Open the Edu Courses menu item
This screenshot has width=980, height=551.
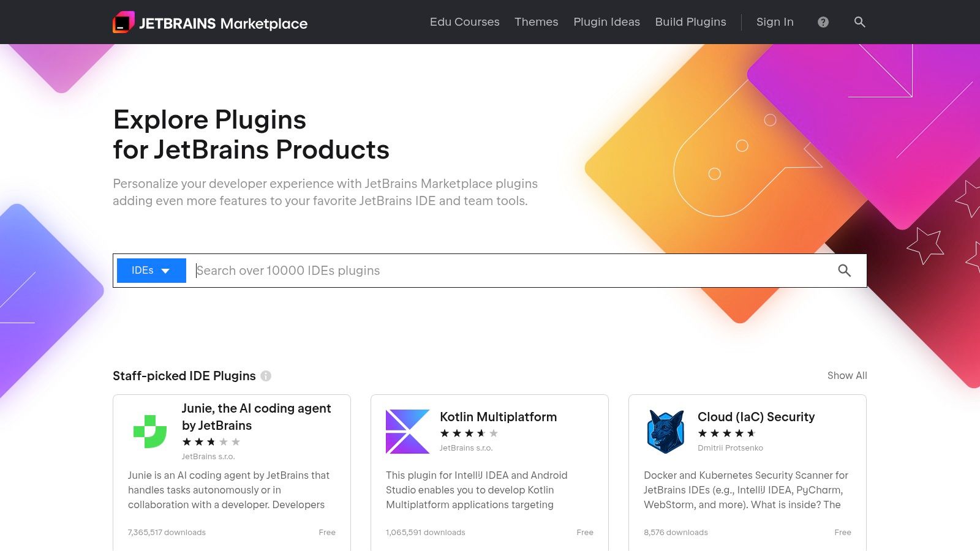465,22
